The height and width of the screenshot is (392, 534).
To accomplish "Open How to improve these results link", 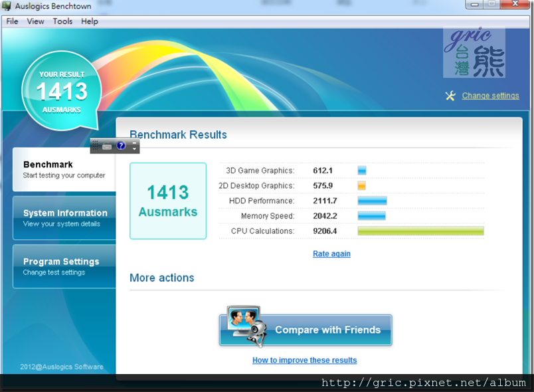I will (304, 360).
